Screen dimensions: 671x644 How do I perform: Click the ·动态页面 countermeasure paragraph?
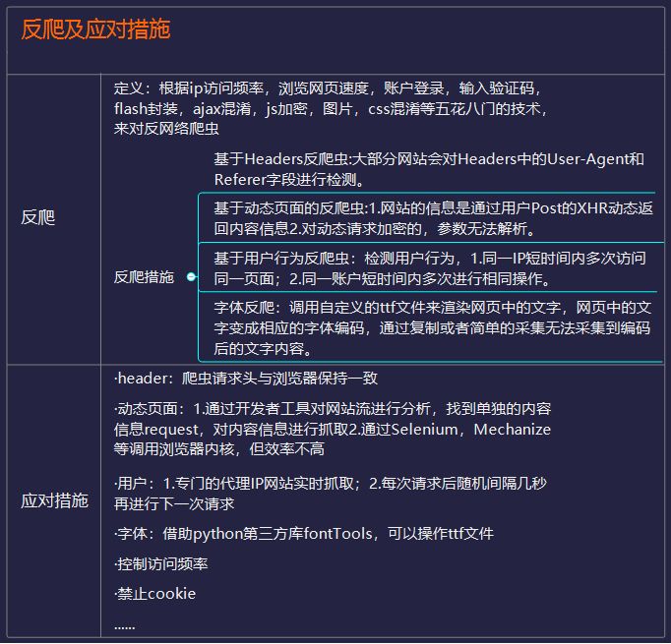click(333, 429)
